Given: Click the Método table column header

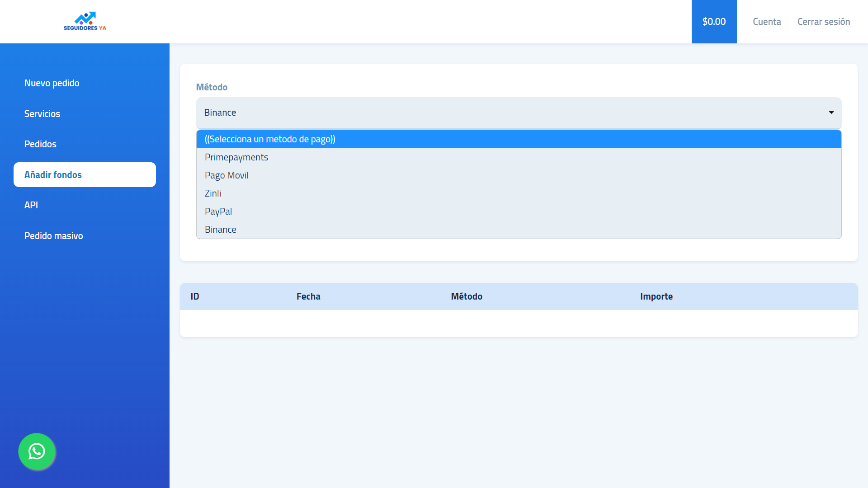Looking at the screenshot, I should [x=467, y=296].
